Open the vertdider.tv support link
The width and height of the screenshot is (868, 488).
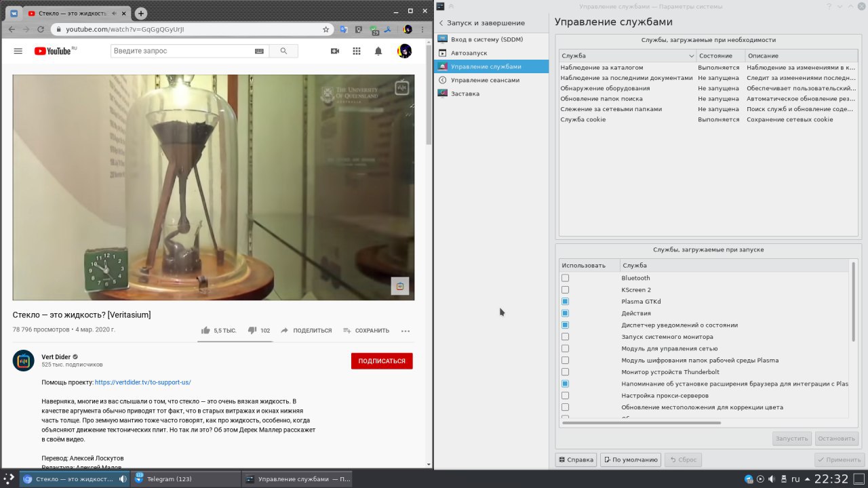pos(143,382)
